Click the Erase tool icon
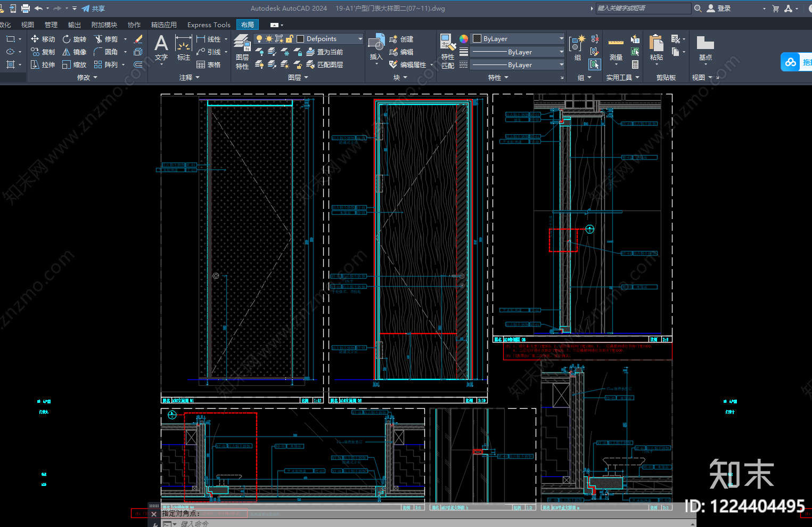Screen dimensions: 812x527 (138, 39)
